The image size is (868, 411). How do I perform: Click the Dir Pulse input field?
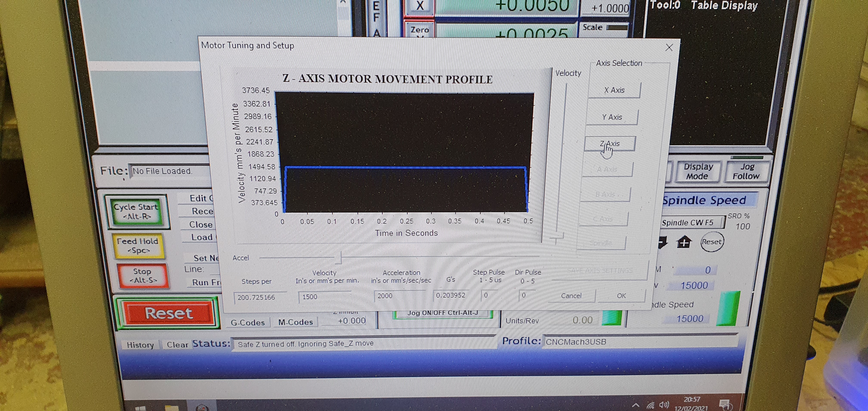pyautogui.click(x=527, y=295)
